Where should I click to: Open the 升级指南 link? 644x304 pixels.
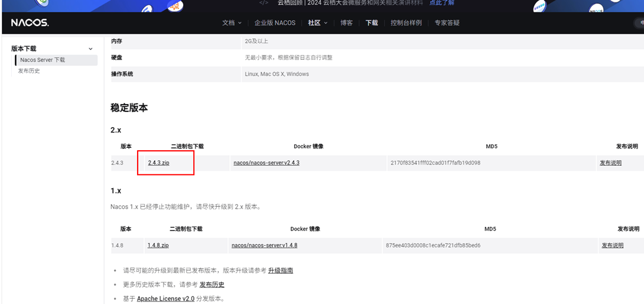pos(281,271)
